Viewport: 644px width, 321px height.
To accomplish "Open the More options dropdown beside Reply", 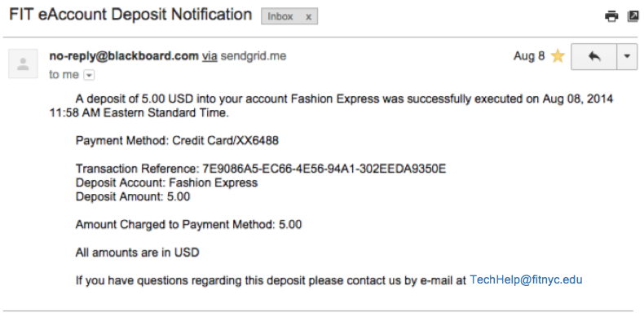I will pos(627,56).
